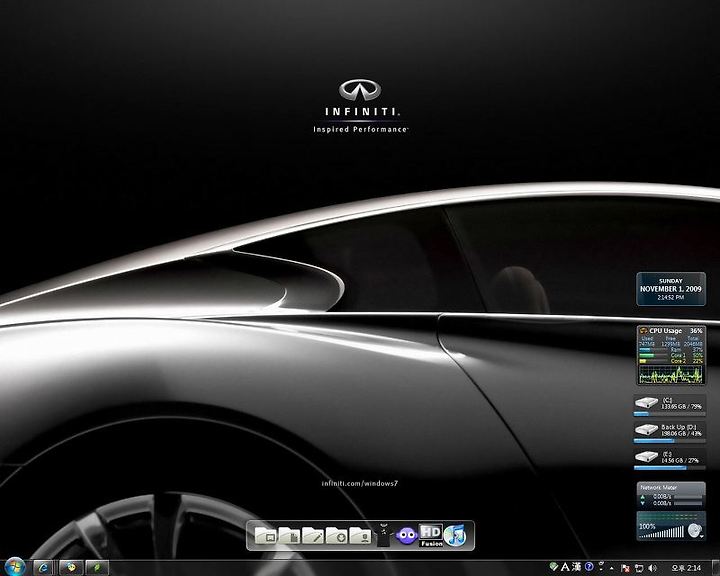Launch the black character app in the dock
The width and height of the screenshot is (720, 576).
tap(383, 536)
